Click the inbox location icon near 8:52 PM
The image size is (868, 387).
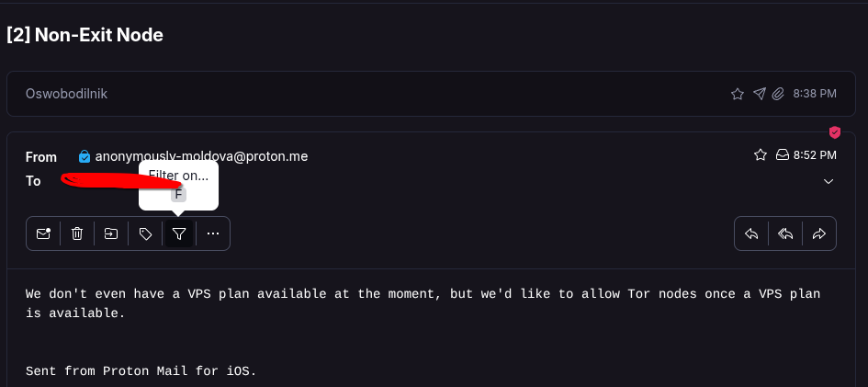tap(783, 155)
